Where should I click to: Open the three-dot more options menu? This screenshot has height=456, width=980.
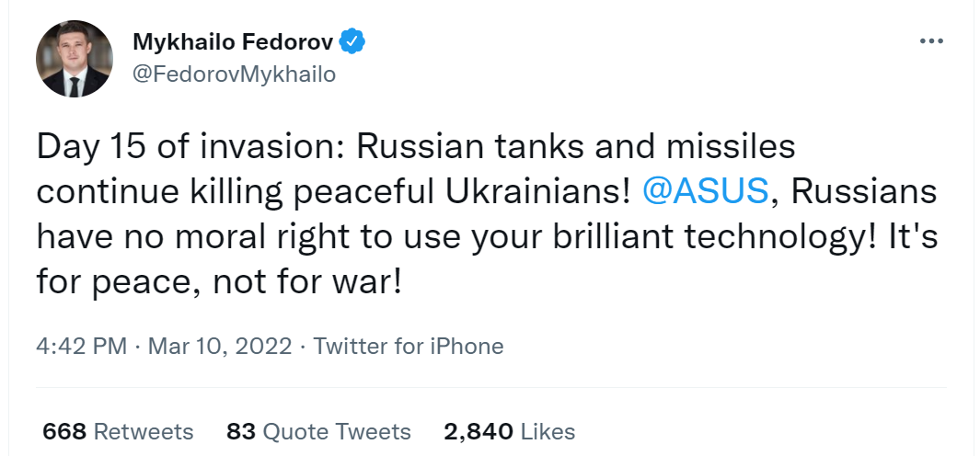(x=931, y=42)
